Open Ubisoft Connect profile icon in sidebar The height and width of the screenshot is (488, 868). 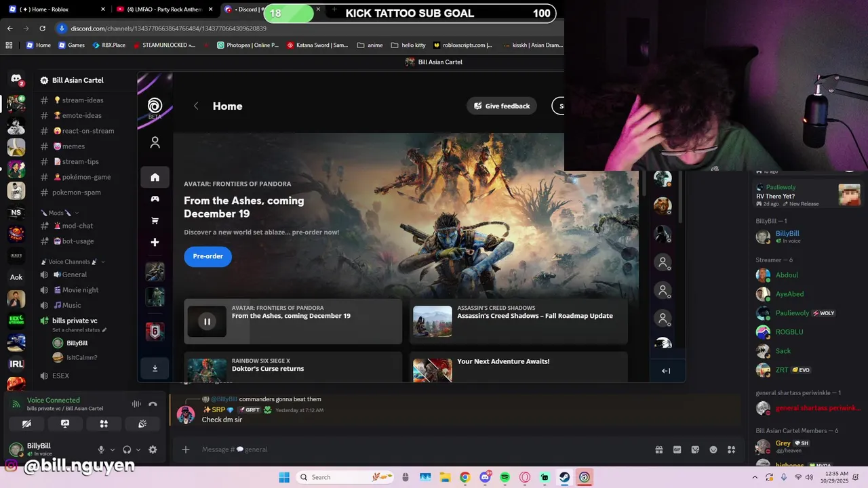click(x=155, y=142)
